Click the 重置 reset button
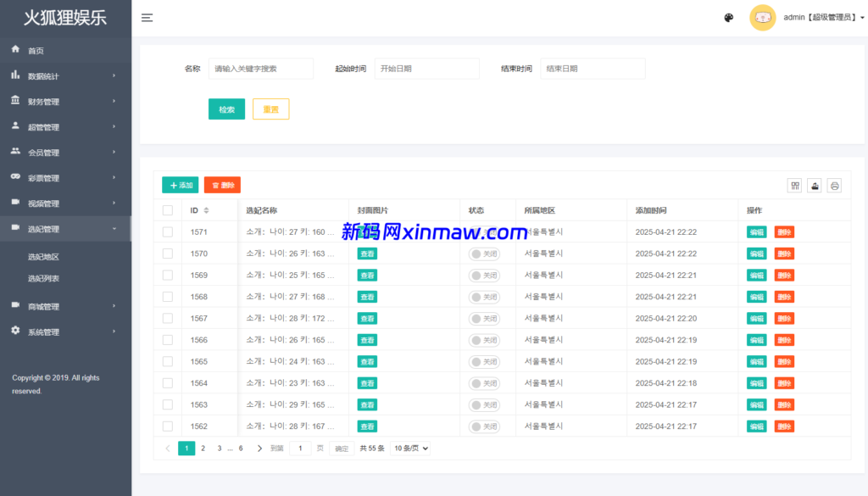Image resolution: width=868 pixels, height=496 pixels. click(270, 109)
